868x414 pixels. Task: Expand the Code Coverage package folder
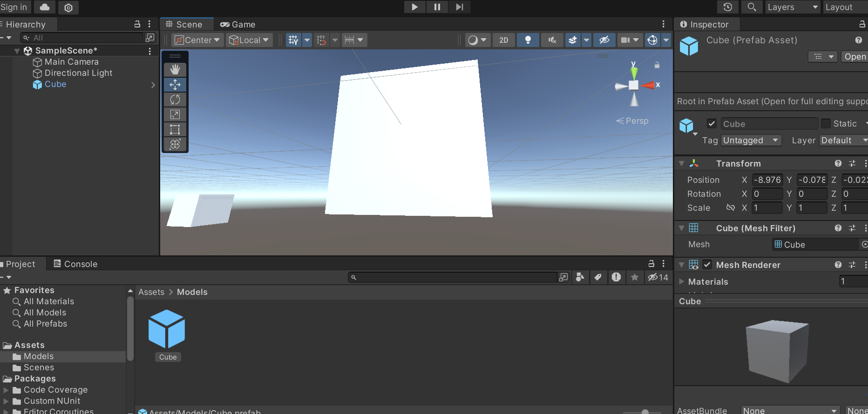6,390
